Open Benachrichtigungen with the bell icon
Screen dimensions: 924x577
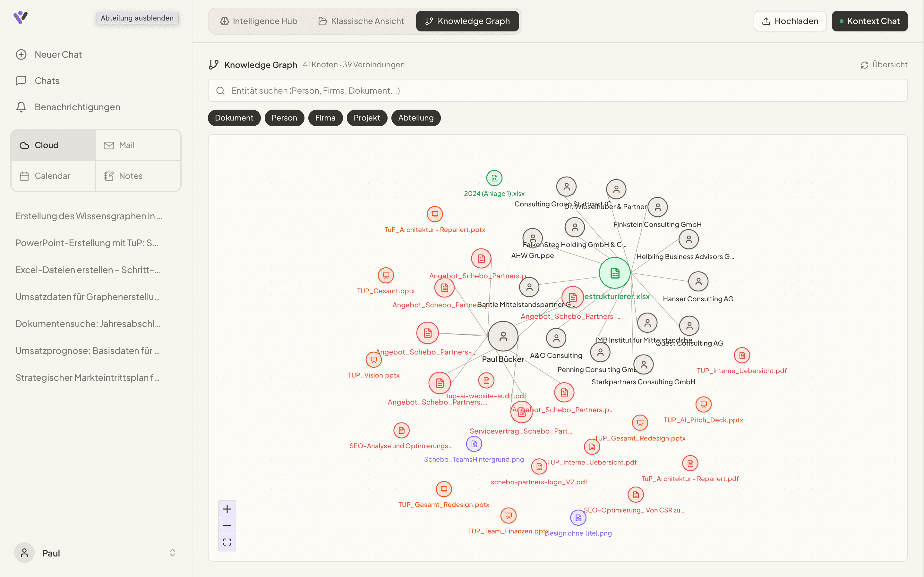click(x=21, y=107)
